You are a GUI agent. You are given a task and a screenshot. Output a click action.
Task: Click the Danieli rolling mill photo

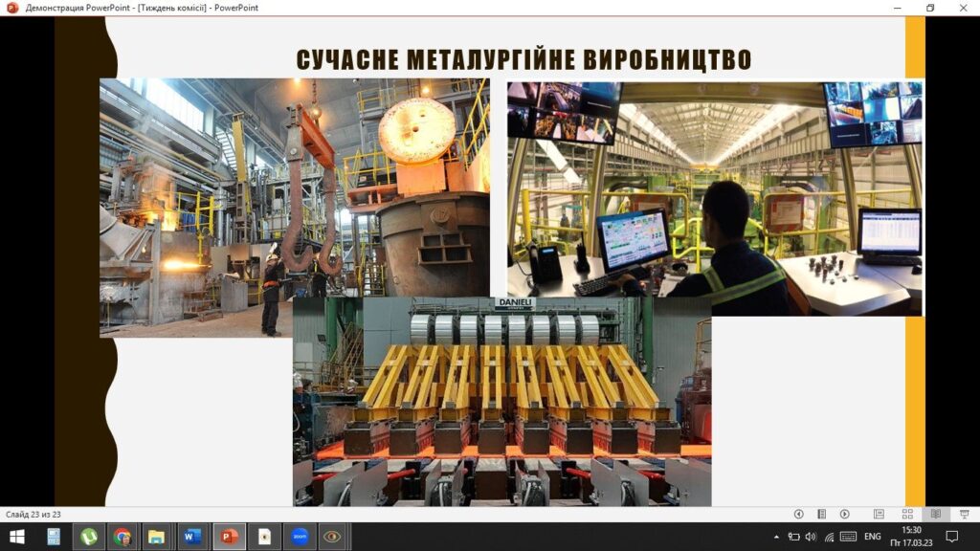tap(501, 401)
